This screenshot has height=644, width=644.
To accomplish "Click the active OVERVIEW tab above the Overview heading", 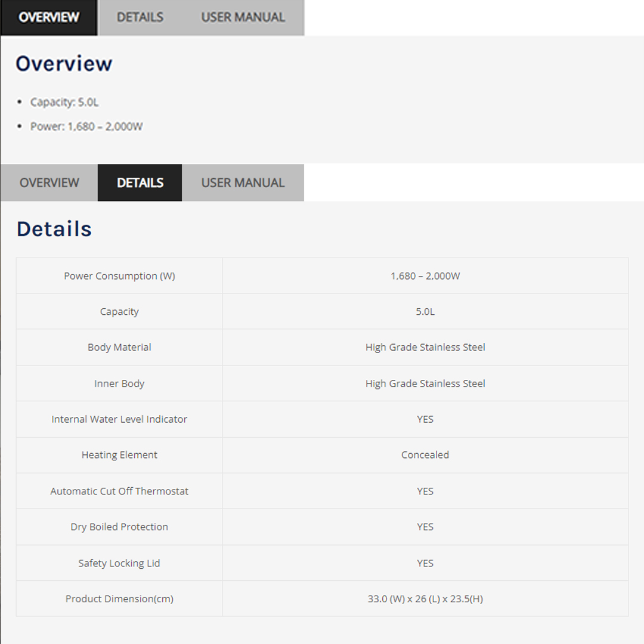I will [x=49, y=17].
